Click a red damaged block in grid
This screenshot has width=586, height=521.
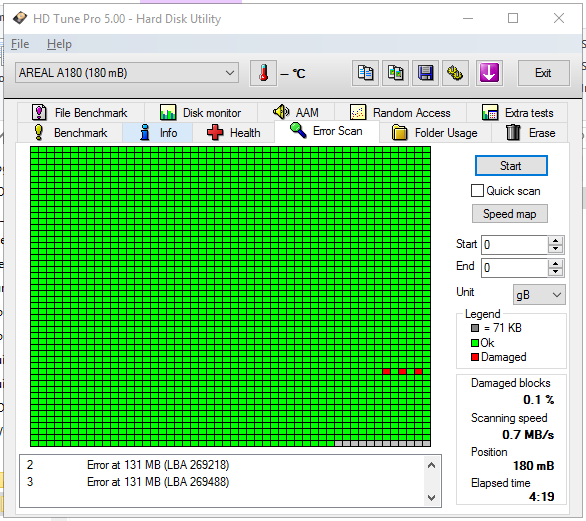point(386,372)
